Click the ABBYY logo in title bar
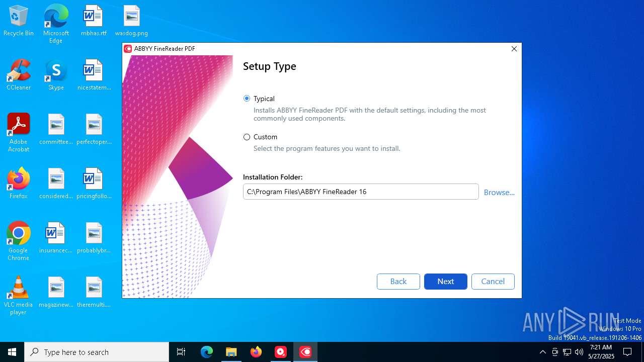 (128, 49)
